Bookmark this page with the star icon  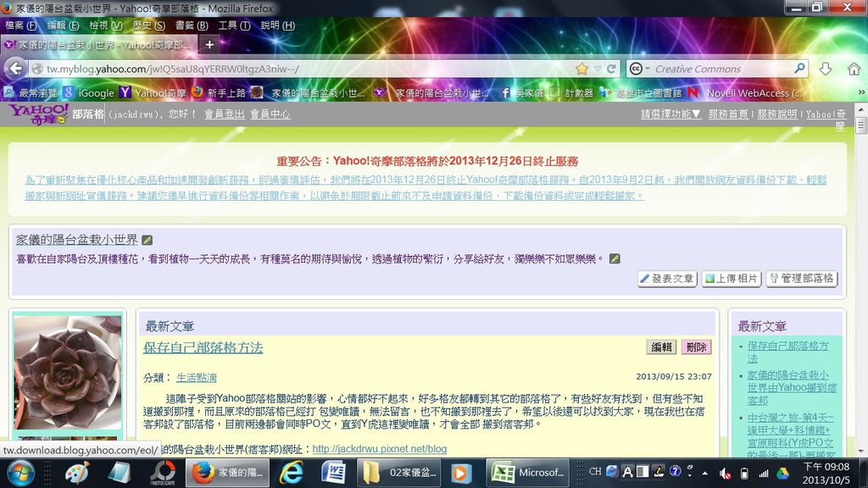581,69
